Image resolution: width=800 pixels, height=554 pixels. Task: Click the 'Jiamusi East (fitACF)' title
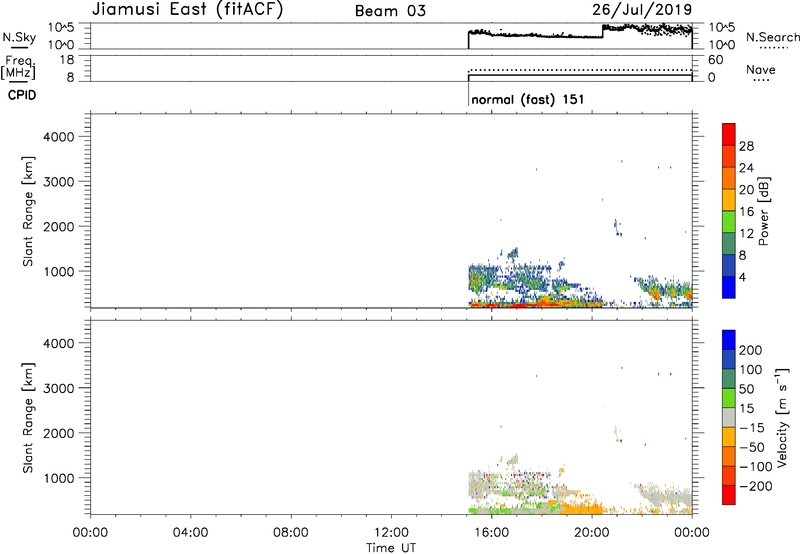pos(187,9)
